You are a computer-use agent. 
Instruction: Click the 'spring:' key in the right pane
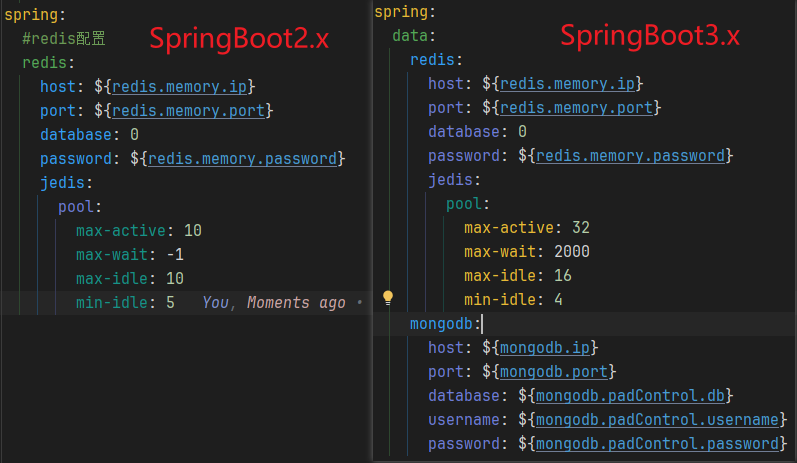[405, 12]
